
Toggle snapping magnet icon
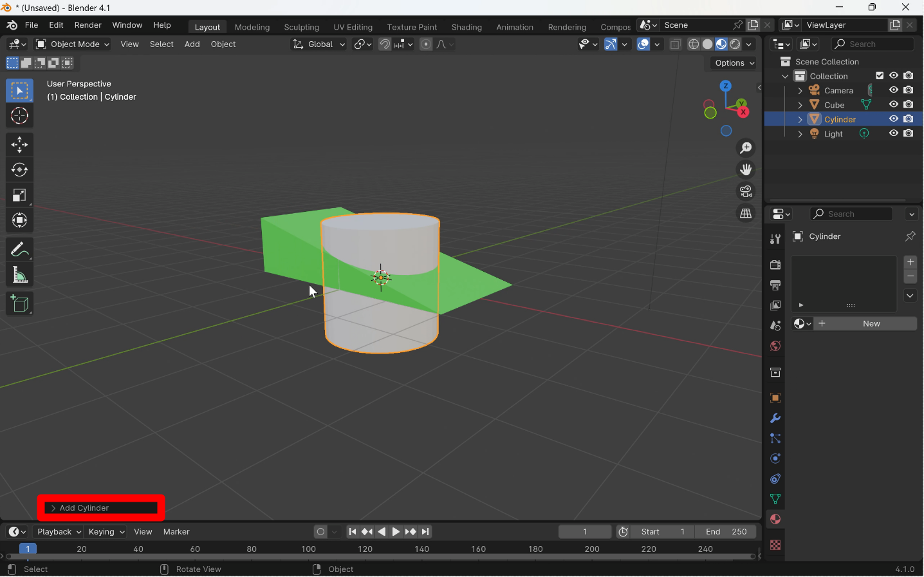pyautogui.click(x=385, y=44)
